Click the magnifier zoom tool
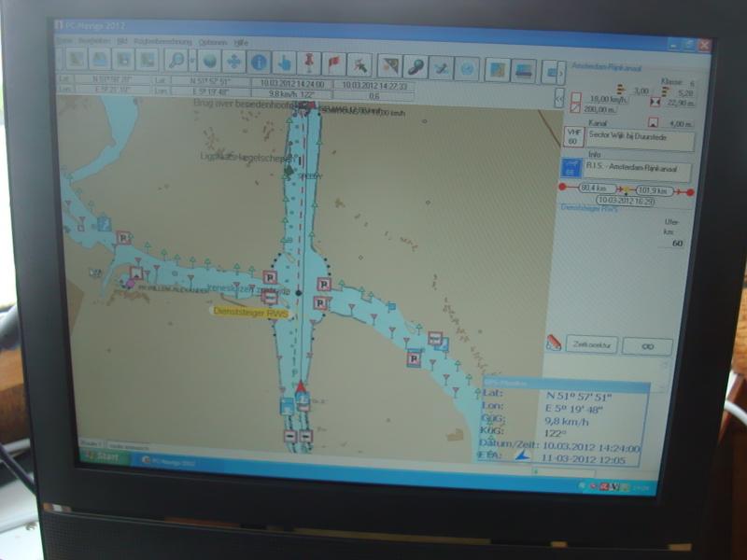This screenshot has height=560, width=747. (176, 60)
